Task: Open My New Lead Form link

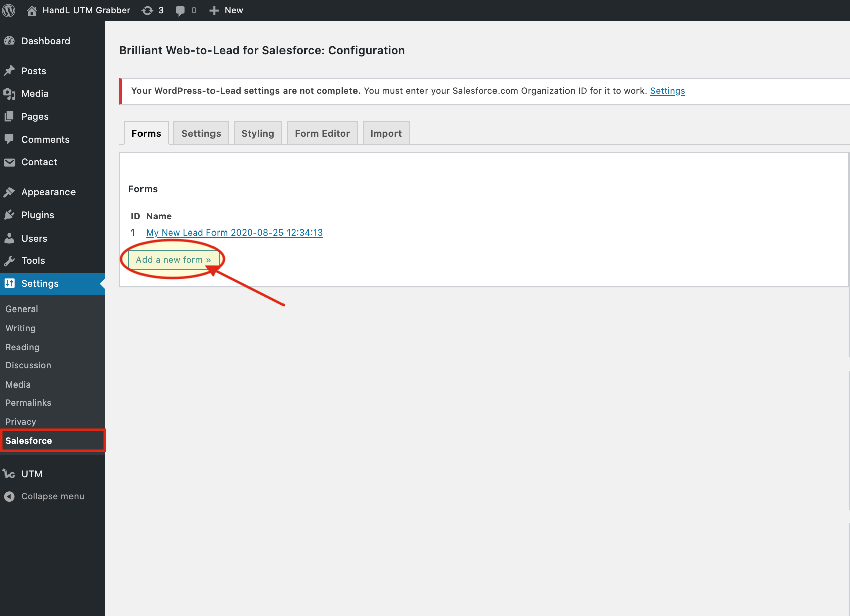Action: coord(234,233)
